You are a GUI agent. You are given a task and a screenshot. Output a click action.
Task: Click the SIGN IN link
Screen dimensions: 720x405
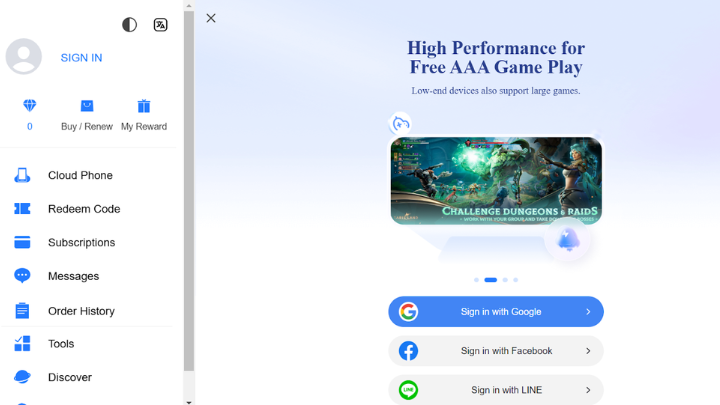81,58
